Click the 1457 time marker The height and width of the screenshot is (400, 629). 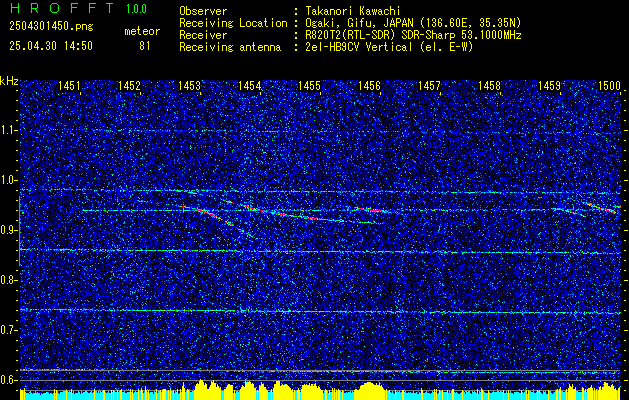pos(429,85)
